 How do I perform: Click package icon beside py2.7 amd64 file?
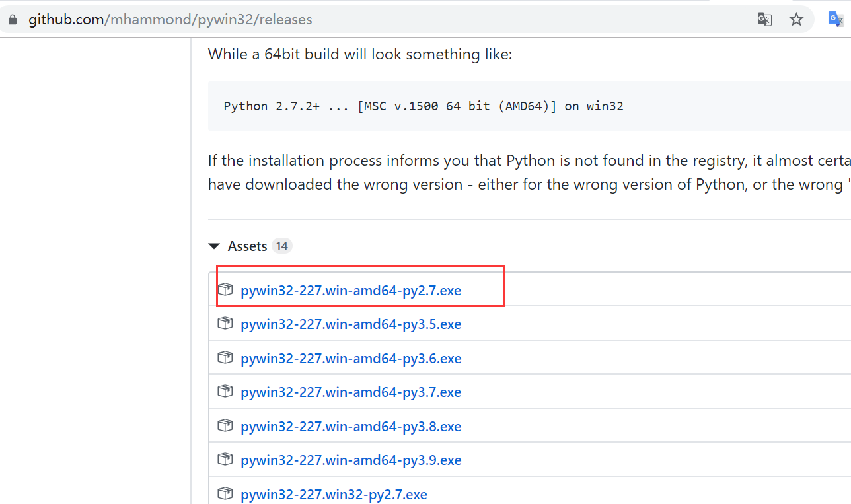point(225,289)
